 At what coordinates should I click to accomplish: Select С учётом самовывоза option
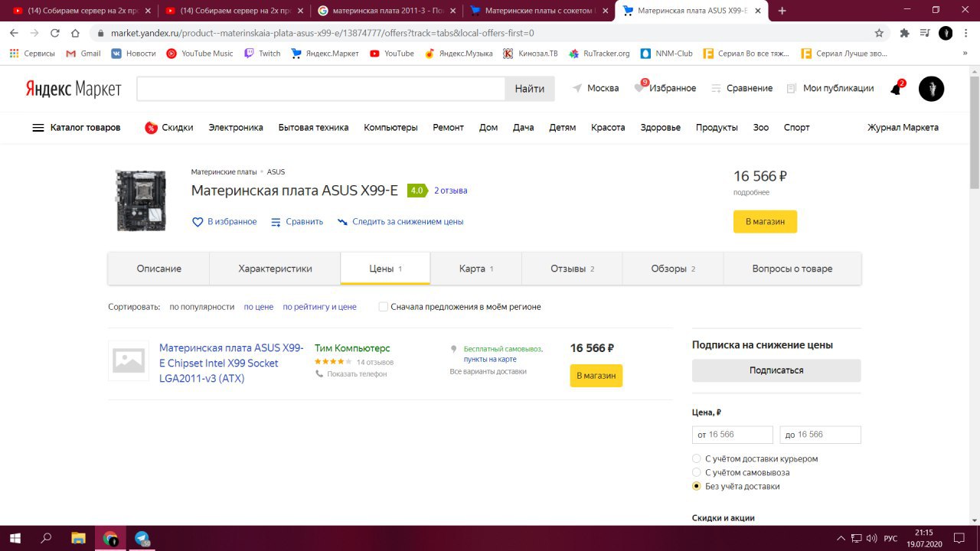tap(697, 472)
